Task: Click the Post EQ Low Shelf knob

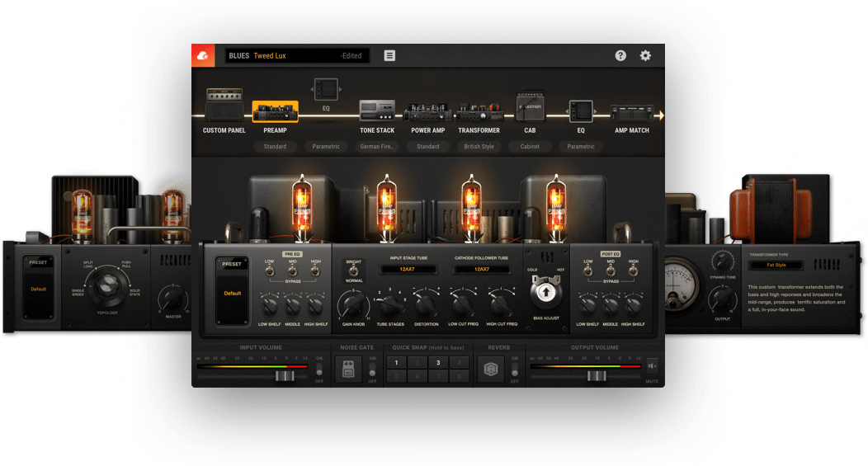Action: click(x=587, y=305)
